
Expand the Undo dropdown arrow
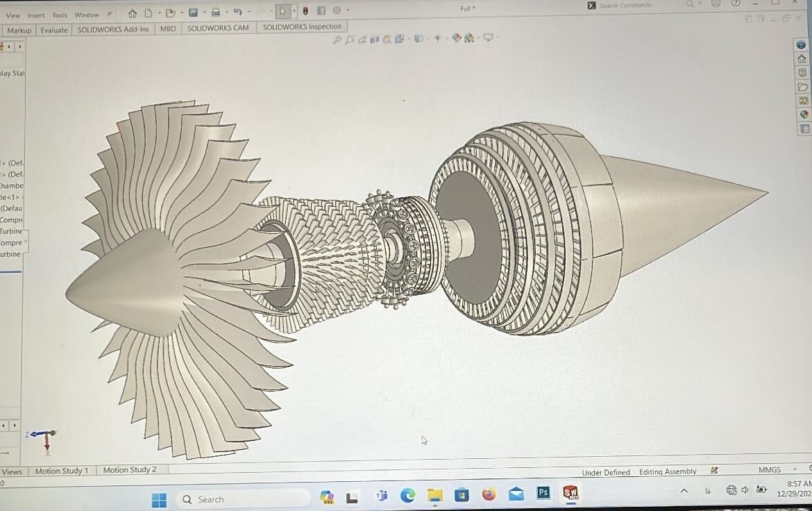tap(249, 12)
